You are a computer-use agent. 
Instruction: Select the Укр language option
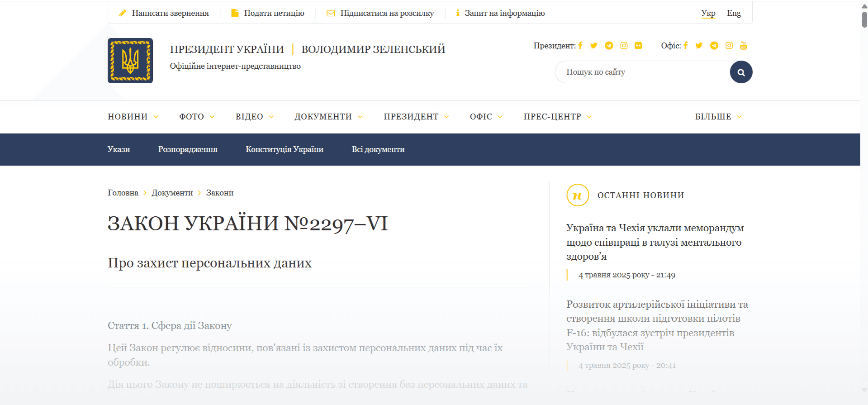click(708, 13)
